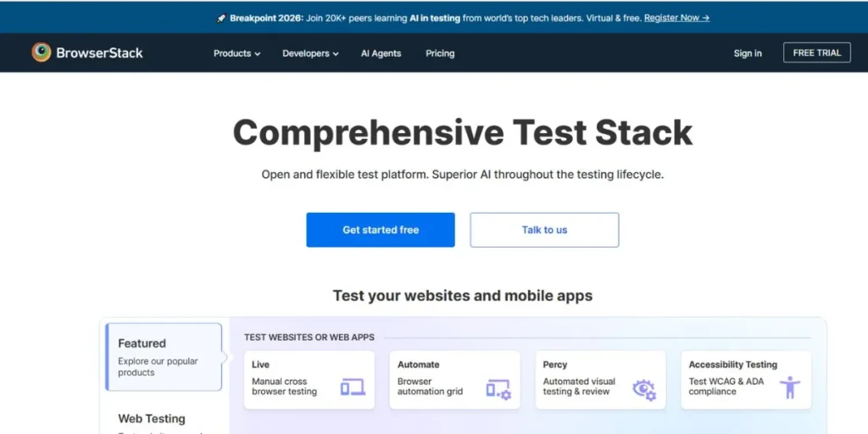
Task: Click the BrowserStack wordmark text
Action: (x=100, y=53)
